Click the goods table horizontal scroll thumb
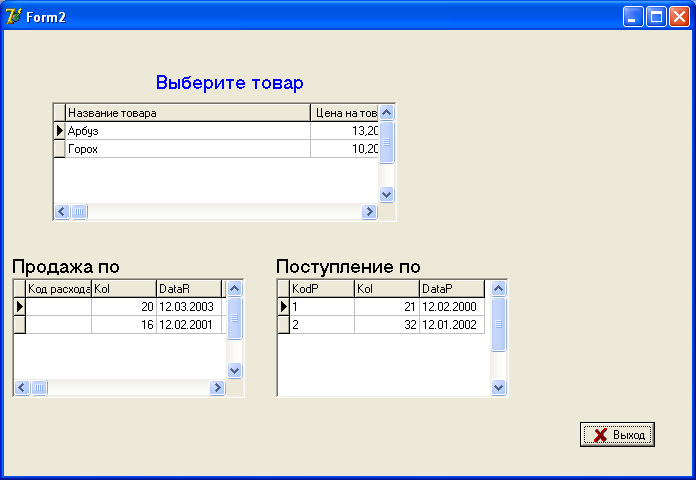Screen dimensions: 696x480 point(79,212)
